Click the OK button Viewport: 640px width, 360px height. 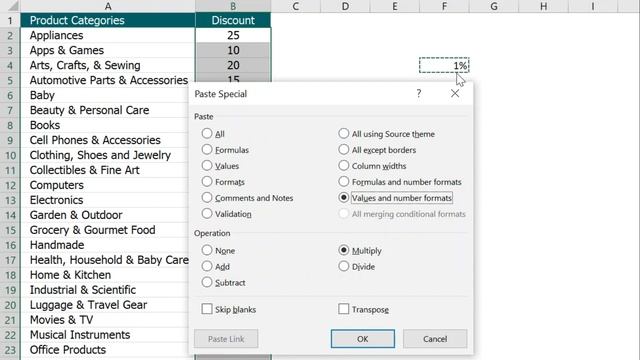[x=363, y=339]
